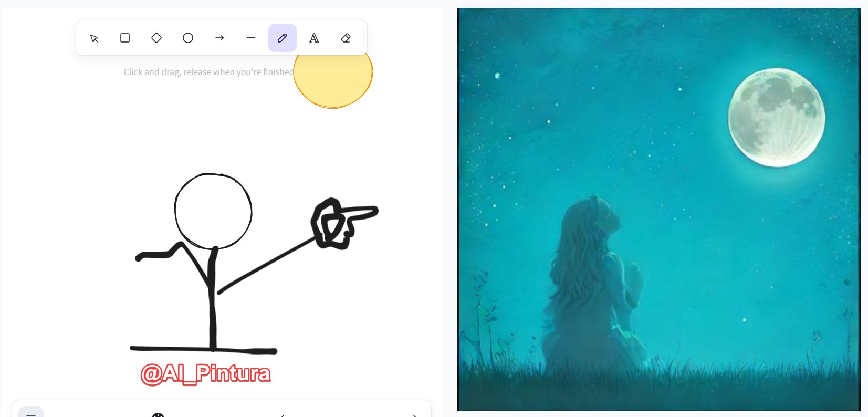Pick the diamond shape tool

pyautogui.click(x=156, y=38)
